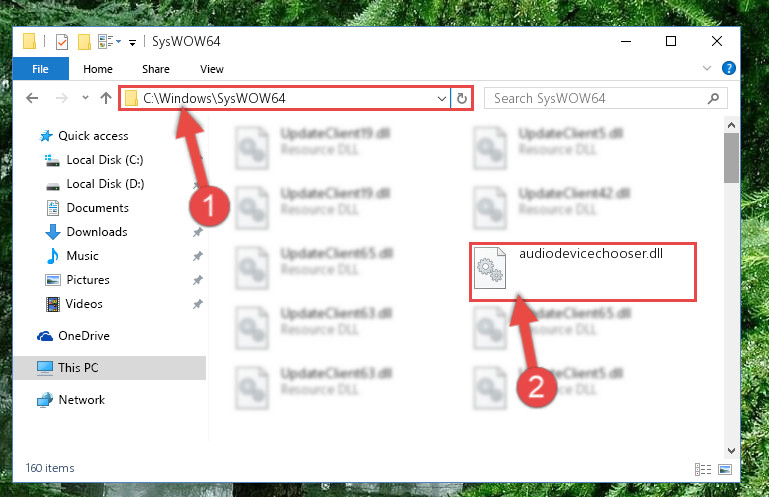
Task: Click the Back navigation arrow
Action: [32, 98]
